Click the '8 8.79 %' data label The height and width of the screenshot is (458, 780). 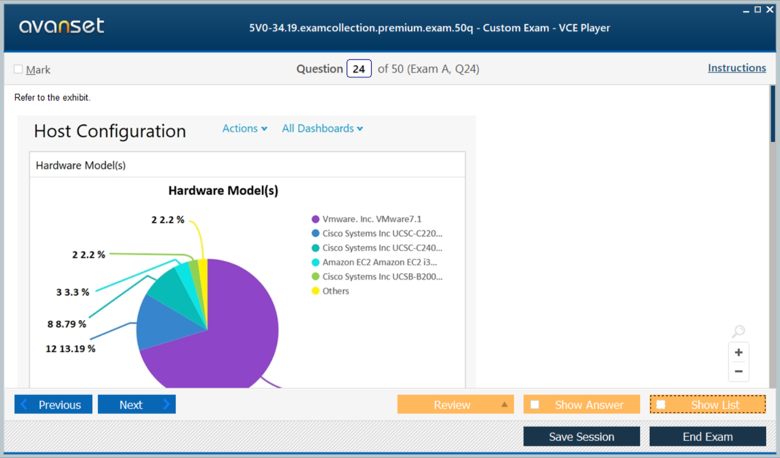coord(67,324)
